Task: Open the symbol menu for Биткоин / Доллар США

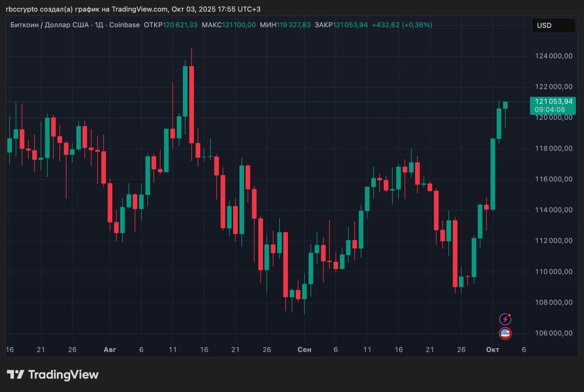Action: click(x=50, y=25)
